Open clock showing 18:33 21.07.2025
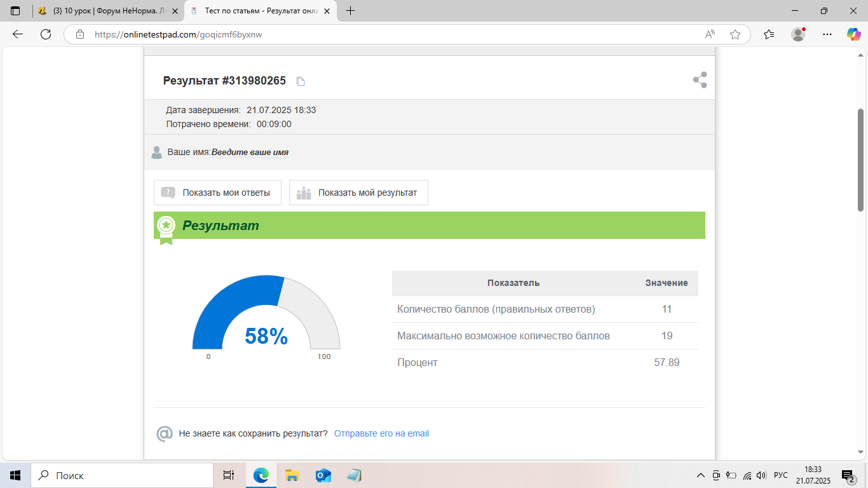868x488 pixels. (813, 475)
